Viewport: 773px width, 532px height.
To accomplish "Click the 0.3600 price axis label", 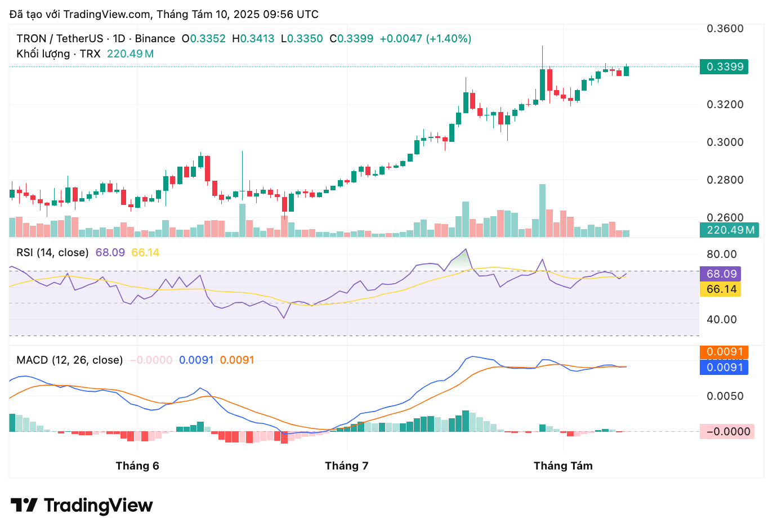I will tap(725, 28).
